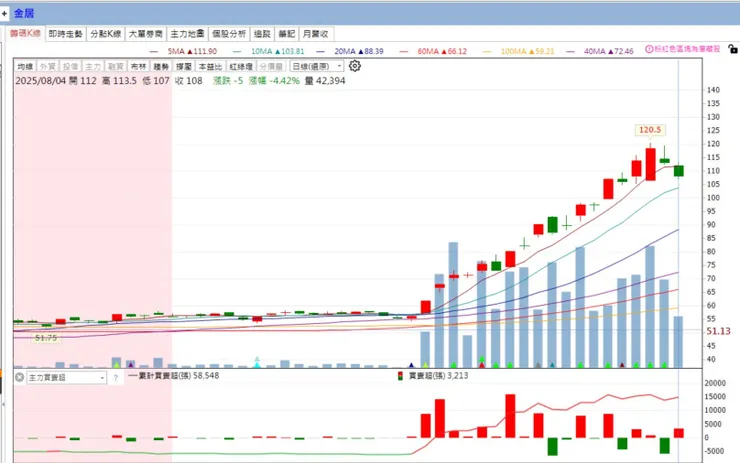Switch to the 大單券商 tab
Viewport: 740px width, 463px height.
click(x=146, y=34)
